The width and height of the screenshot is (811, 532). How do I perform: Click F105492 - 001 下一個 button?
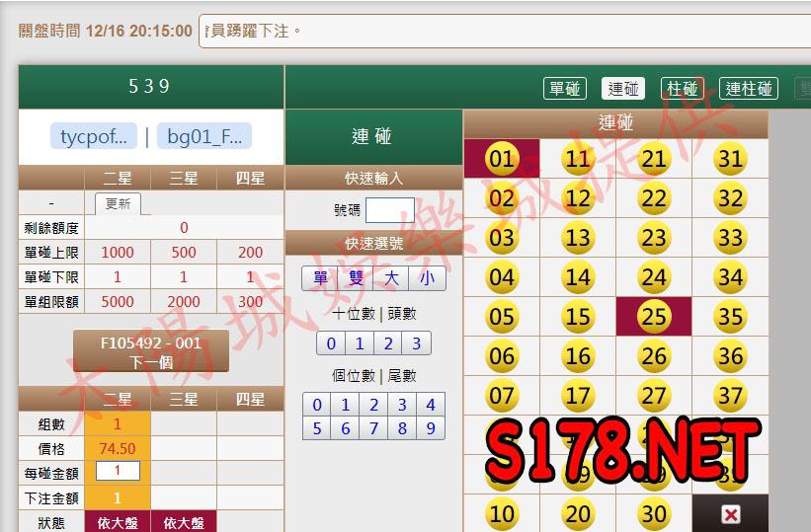[x=151, y=351]
